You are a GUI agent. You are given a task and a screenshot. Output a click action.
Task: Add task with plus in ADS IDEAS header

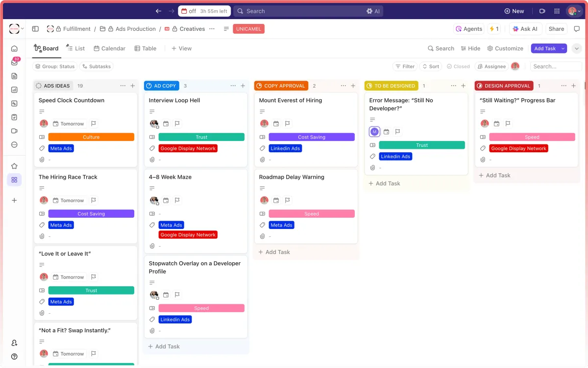[132, 86]
